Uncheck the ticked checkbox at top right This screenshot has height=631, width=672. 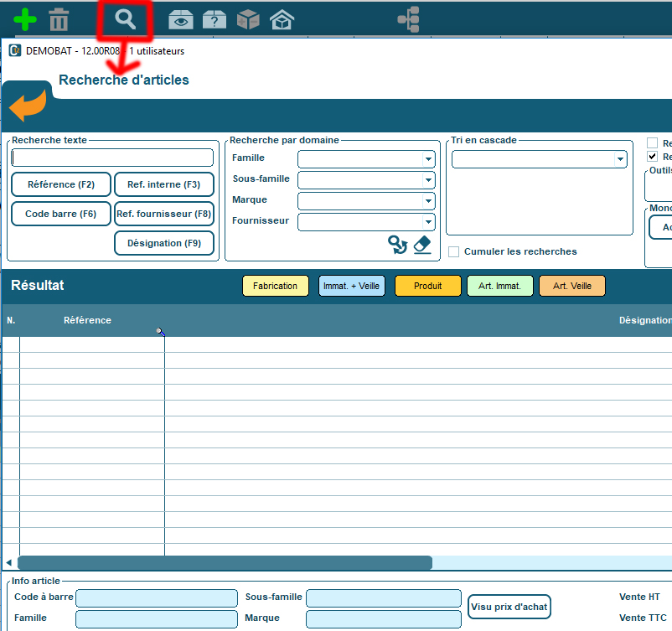click(x=652, y=157)
